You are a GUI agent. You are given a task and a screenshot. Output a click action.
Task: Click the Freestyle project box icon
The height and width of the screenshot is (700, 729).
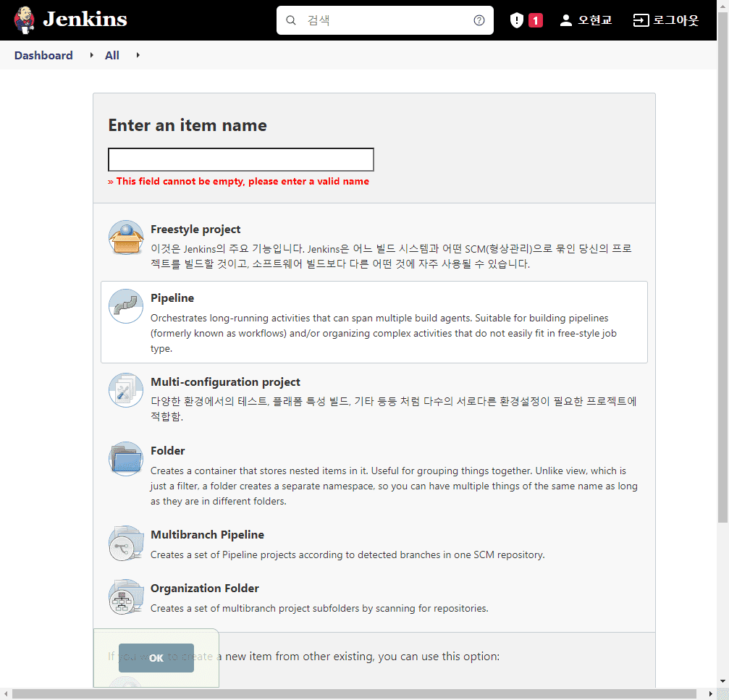[x=126, y=237]
